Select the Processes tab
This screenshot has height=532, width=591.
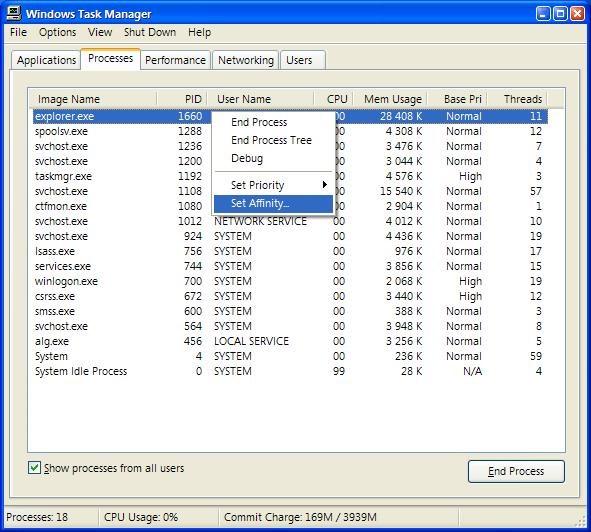[x=110, y=59]
